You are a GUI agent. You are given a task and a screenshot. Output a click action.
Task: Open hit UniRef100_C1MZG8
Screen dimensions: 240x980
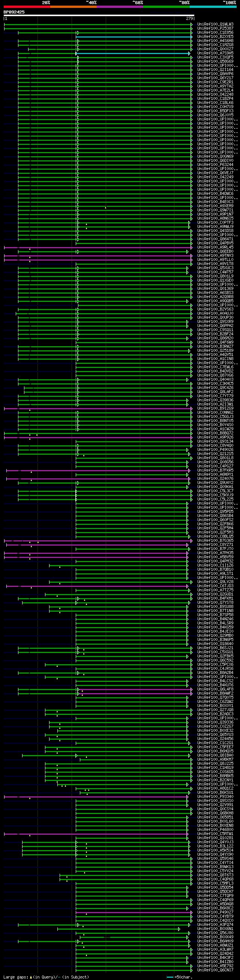click(215, 45)
